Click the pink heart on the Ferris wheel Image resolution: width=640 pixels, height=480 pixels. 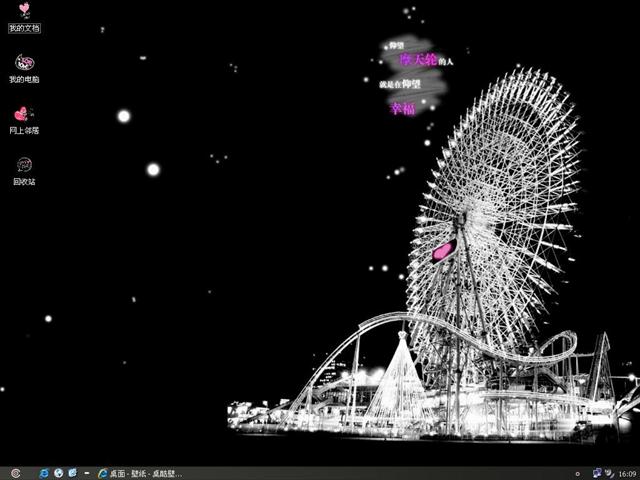(x=443, y=250)
